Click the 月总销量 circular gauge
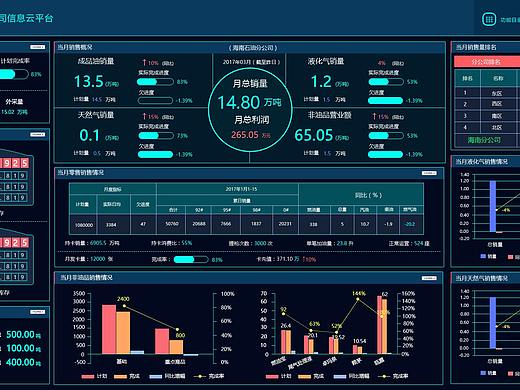This screenshot has height=390, width=520. [250, 110]
